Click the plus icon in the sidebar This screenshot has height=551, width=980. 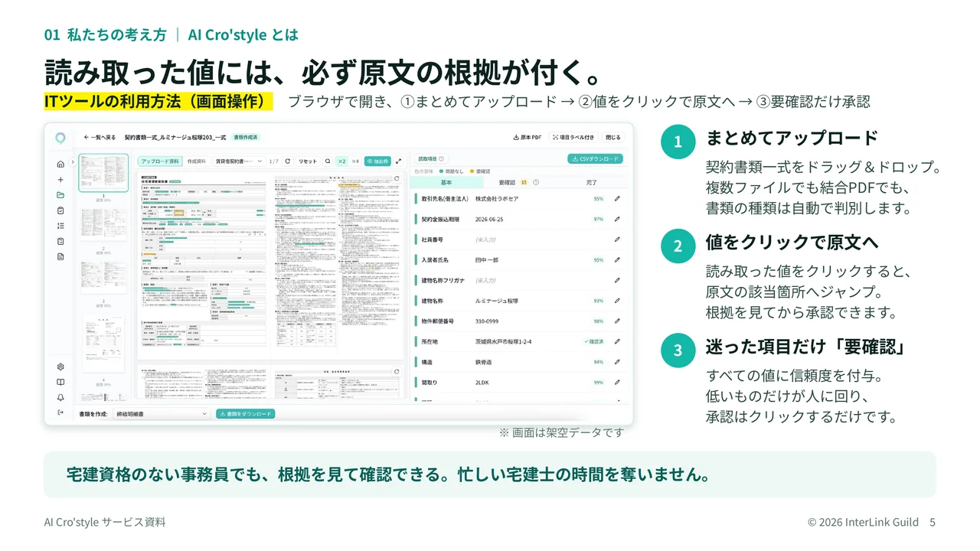point(60,179)
